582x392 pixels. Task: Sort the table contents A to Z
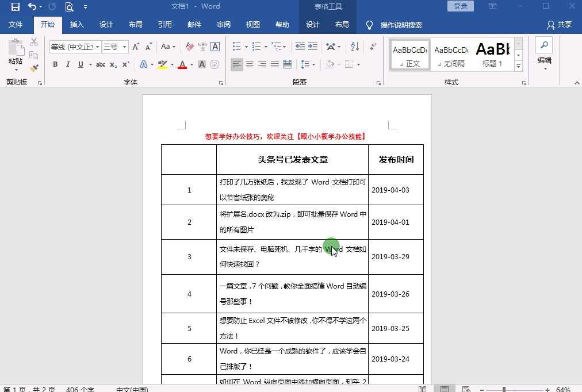point(355,47)
